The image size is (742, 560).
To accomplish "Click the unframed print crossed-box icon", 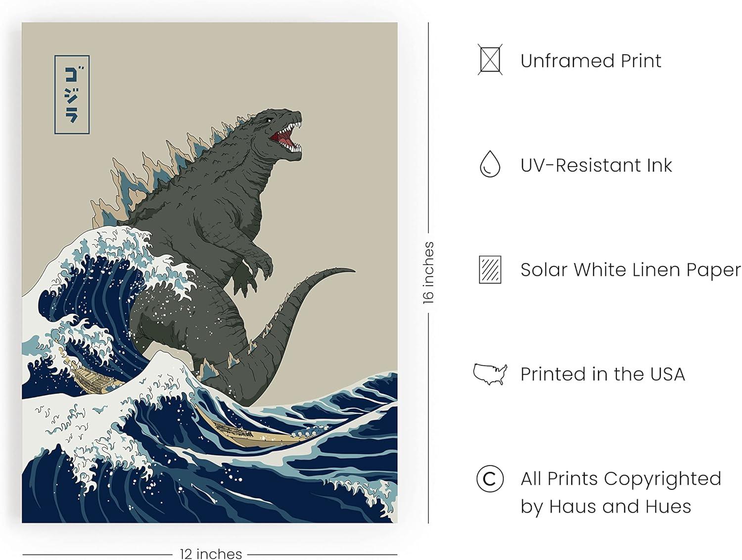I will coord(490,60).
